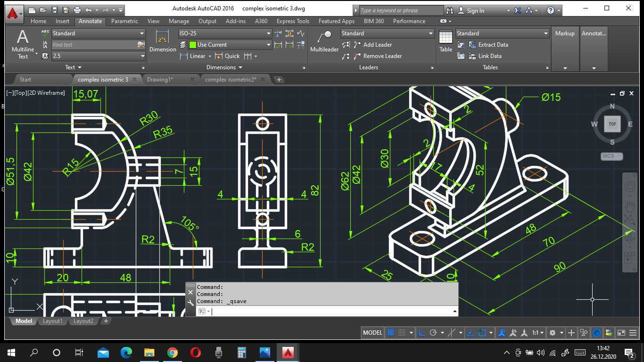The image size is (644, 362).
Task: Open the text height 2.5 dropdown
Action: pos(99,56)
